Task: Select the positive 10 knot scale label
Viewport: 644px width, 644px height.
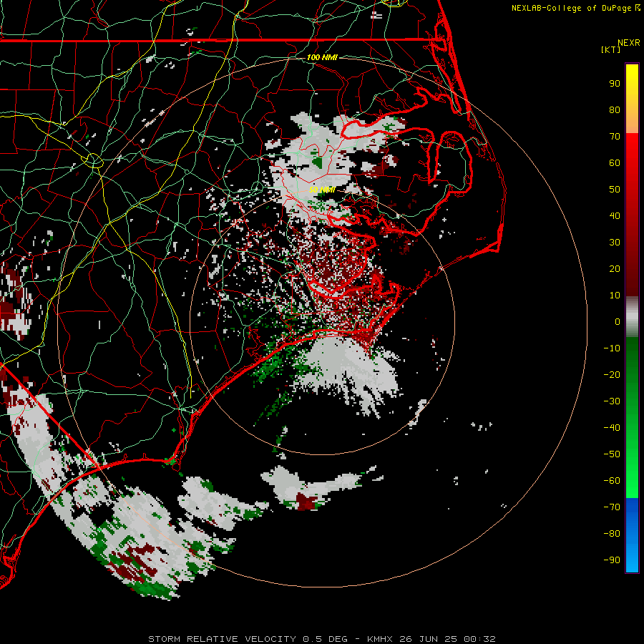Action: [615, 296]
